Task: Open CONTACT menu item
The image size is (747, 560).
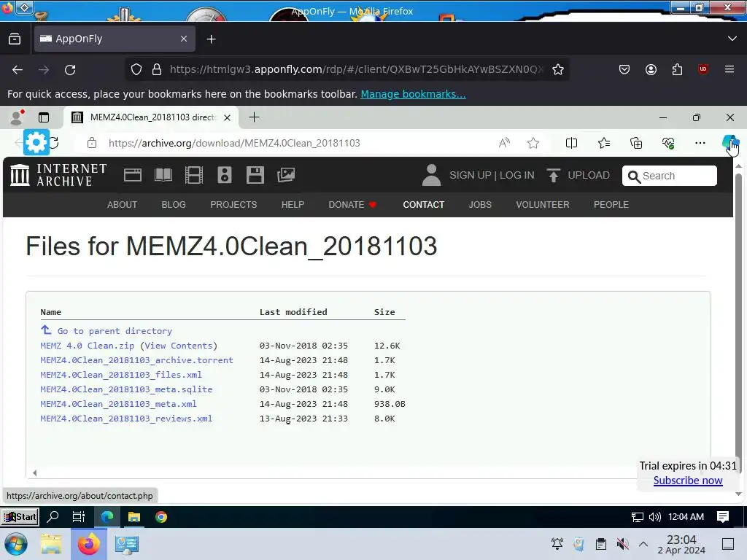Action: (x=424, y=205)
